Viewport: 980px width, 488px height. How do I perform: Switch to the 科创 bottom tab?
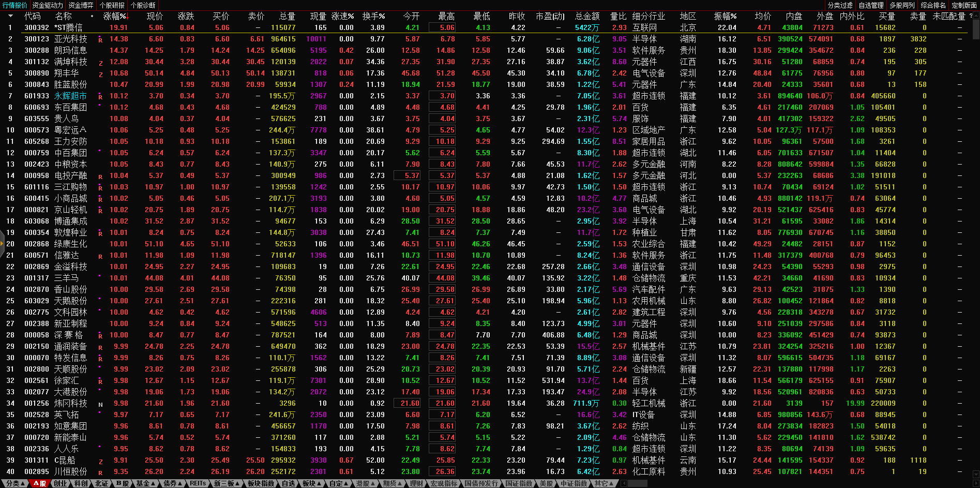click(x=81, y=483)
